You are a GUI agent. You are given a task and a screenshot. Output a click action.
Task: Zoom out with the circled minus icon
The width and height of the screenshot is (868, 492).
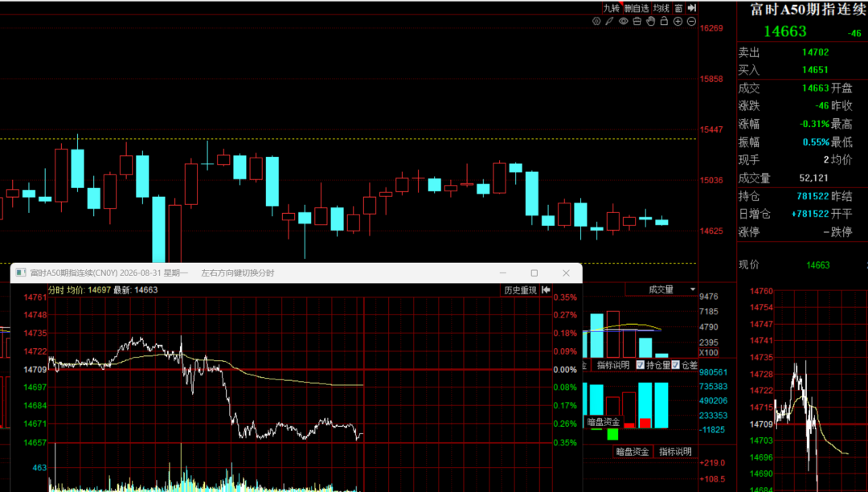pyautogui.click(x=691, y=21)
